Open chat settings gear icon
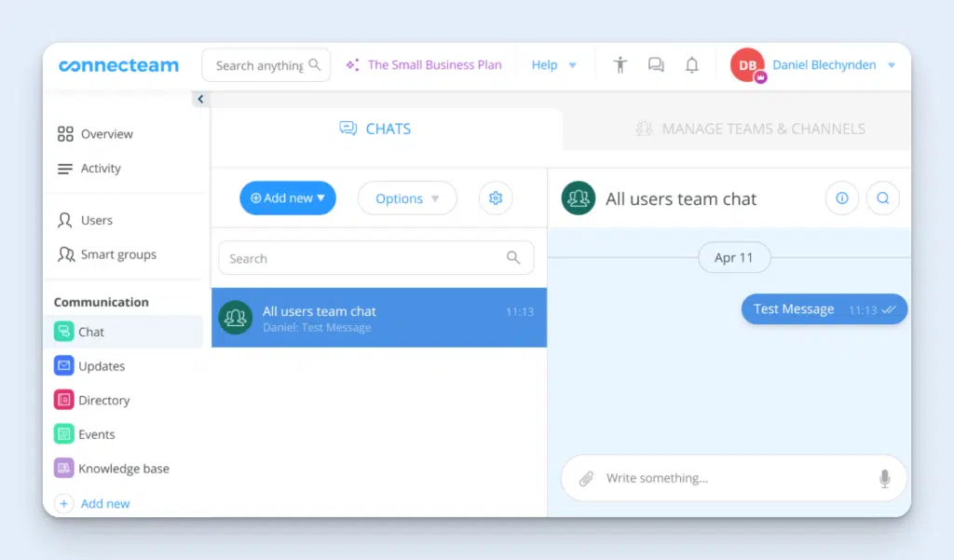This screenshot has width=954, height=560. (496, 198)
